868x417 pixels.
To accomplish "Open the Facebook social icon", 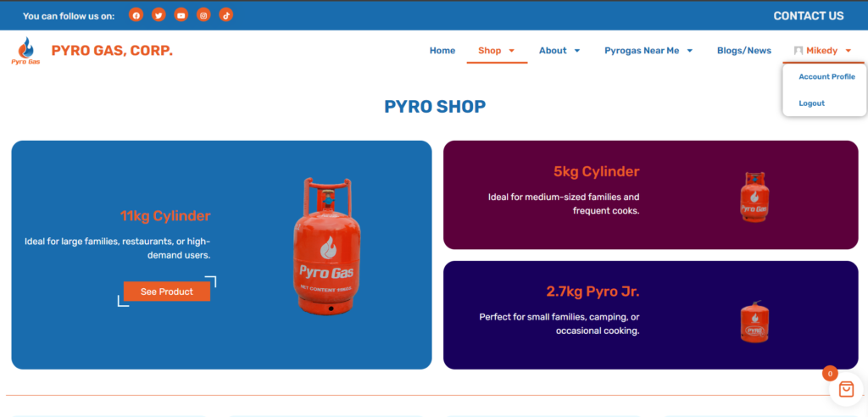I will pos(136,15).
